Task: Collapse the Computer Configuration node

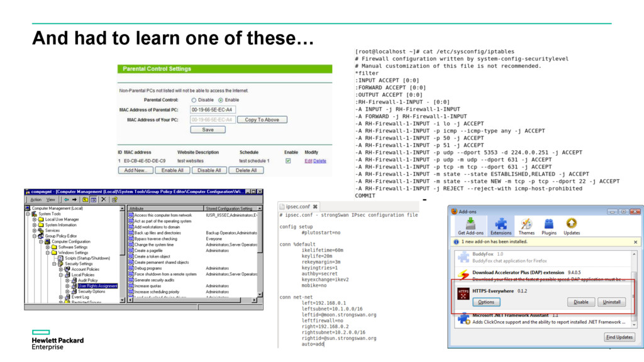Action: pos(41,242)
